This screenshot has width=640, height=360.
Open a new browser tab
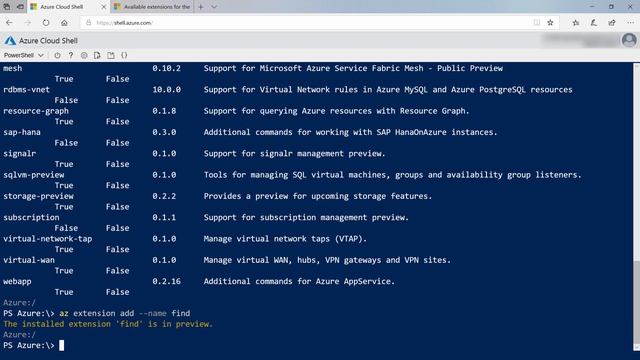(x=200, y=7)
